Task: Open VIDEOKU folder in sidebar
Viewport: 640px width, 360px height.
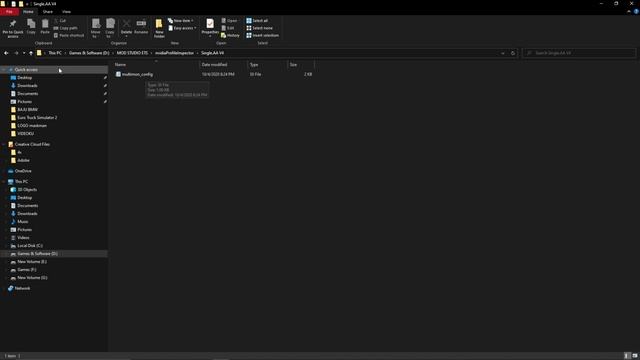Action: pyautogui.click(x=25, y=133)
